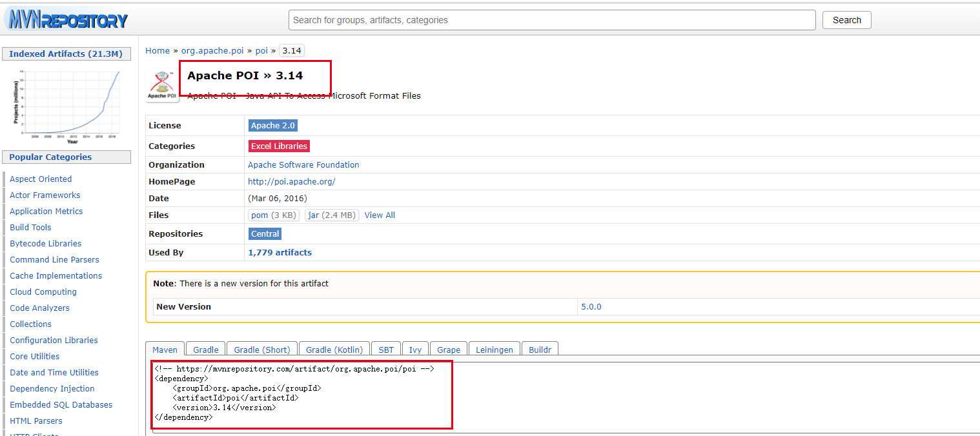Select the Gradle tab
This screenshot has height=436, width=980.
206,350
